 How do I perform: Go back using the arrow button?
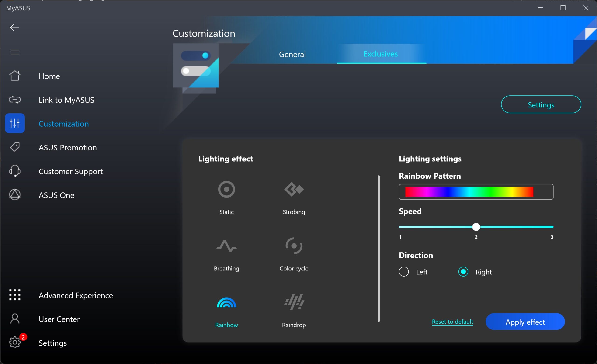[14, 28]
